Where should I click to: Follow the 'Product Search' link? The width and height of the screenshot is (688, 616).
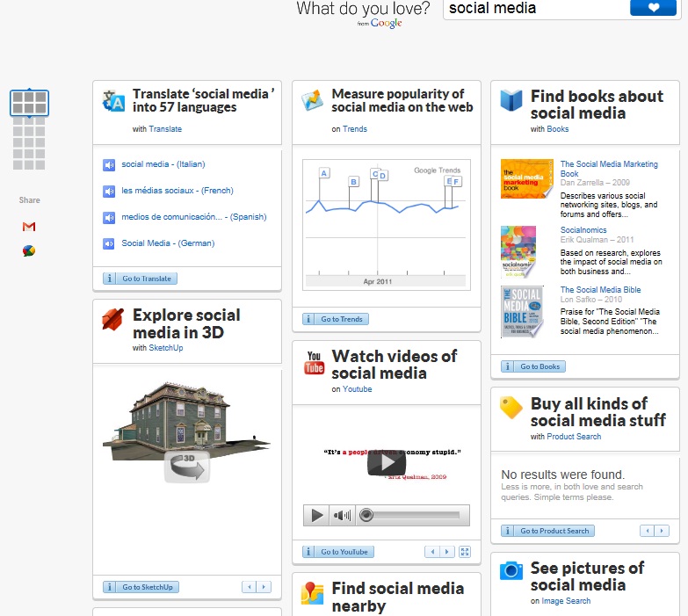point(574,437)
